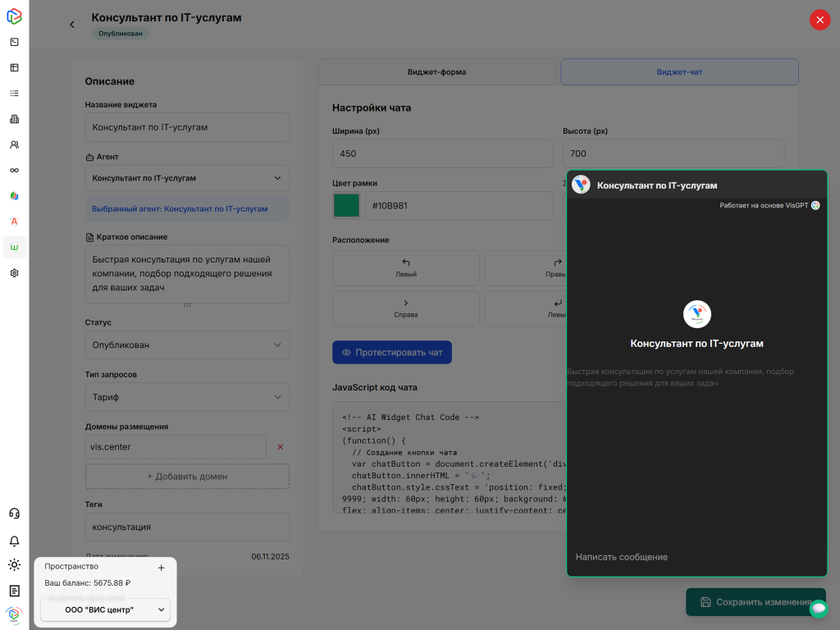
Task: Switch to the Виджет-чат tab
Action: (x=679, y=72)
